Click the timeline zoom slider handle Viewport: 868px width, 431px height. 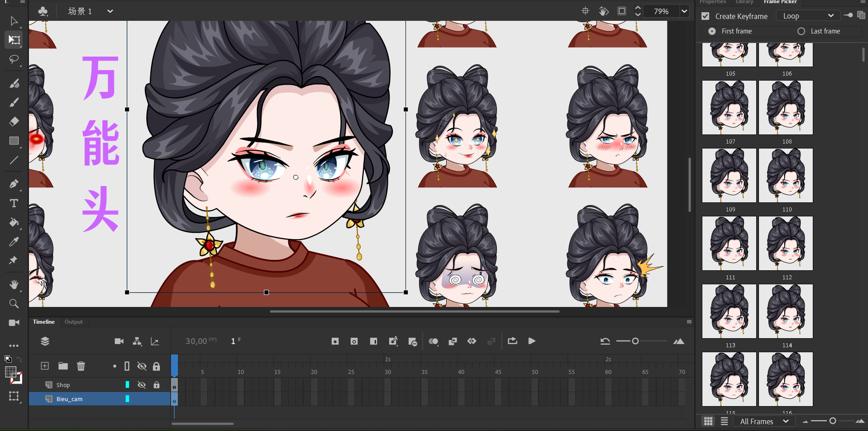[x=635, y=341]
